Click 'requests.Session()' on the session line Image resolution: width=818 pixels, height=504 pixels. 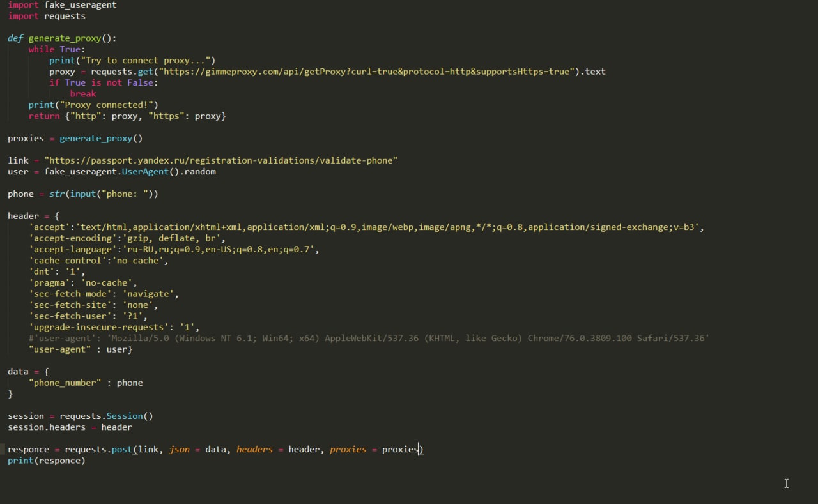(x=106, y=416)
